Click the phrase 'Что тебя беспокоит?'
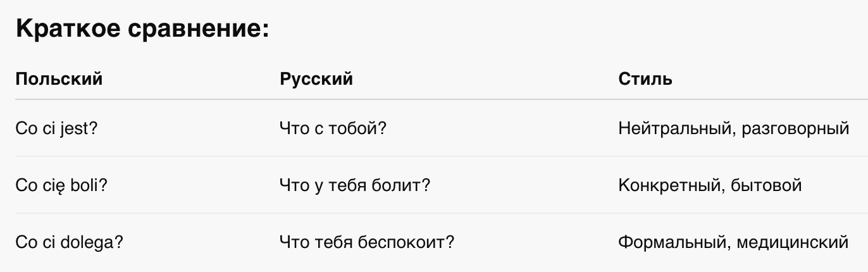 point(367,242)
